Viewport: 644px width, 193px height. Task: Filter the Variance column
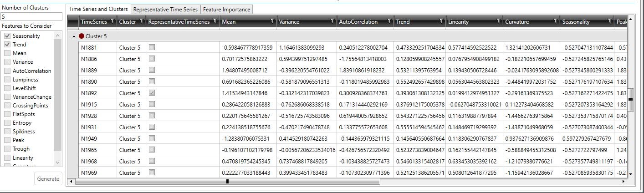[332, 21]
